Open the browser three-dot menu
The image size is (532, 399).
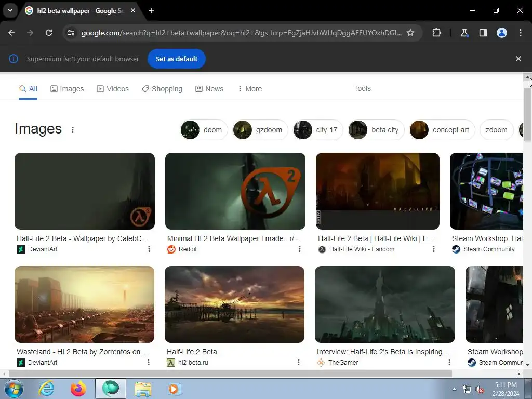[521, 33]
